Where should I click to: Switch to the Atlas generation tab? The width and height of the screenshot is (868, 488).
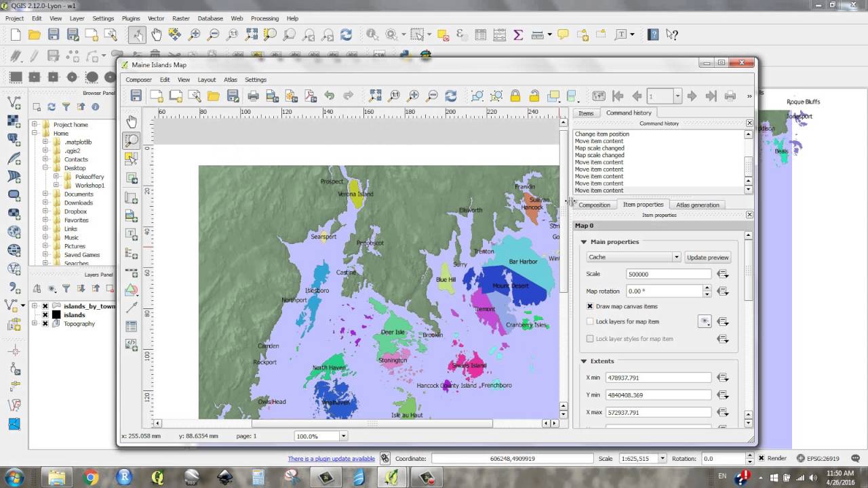697,205
